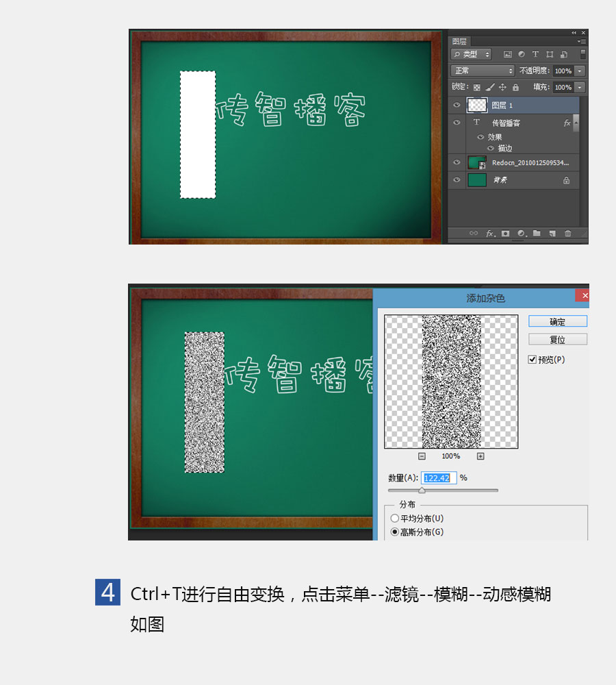Select 图层 1 layer name
The width and height of the screenshot is (616, 685).
(x=502, y=105)
